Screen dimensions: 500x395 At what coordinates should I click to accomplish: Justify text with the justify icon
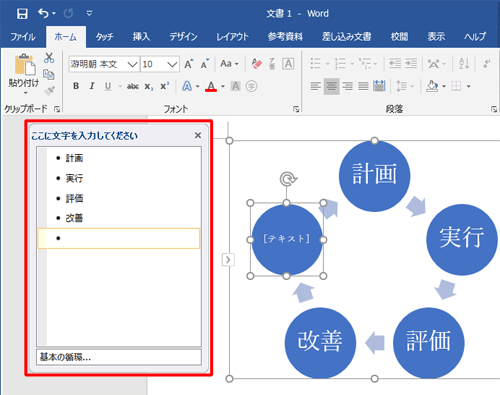point(363,86)
